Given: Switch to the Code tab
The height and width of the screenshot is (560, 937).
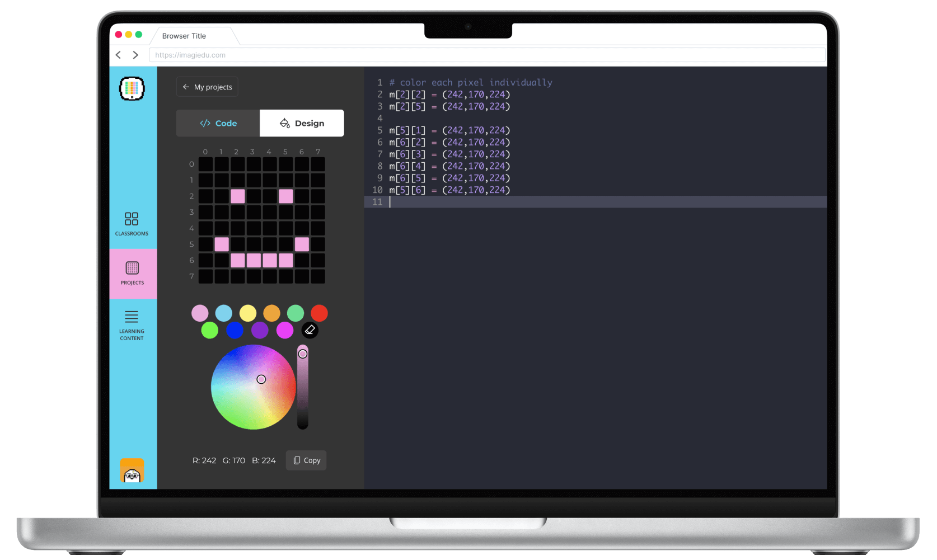Looking at the screenshot, I should point(218,123).
